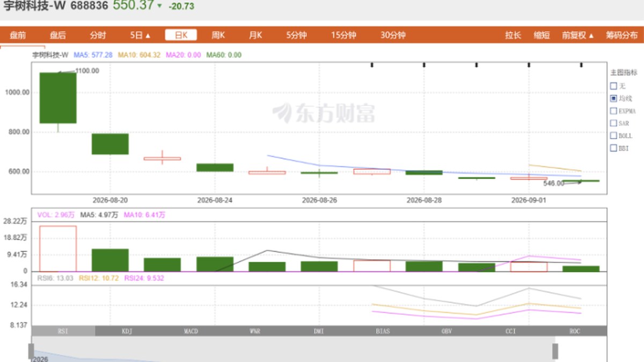The height and width of the screenshot is (362, 644).
Task: Click the RSI24: 9.532 label
Action: (x=144, y=278)
